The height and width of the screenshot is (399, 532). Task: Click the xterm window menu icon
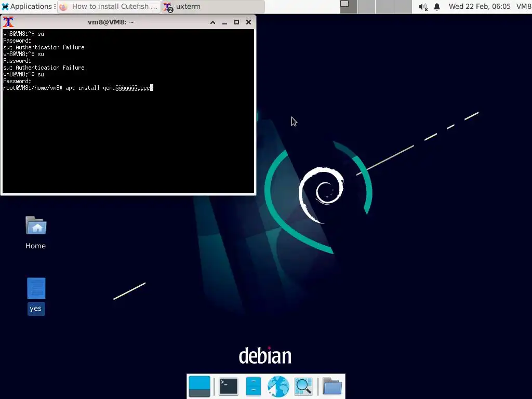[8, 22]
